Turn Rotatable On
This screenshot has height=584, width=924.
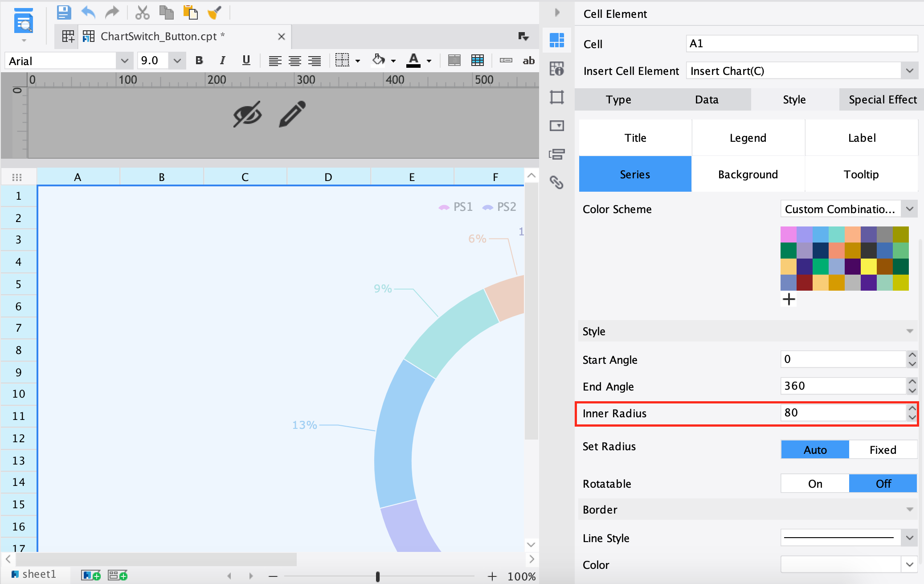point(815,484)
